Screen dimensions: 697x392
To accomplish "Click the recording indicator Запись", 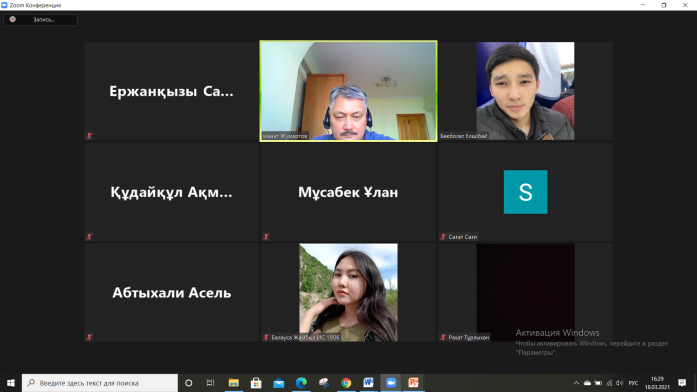I will click(x=40, y=20).
